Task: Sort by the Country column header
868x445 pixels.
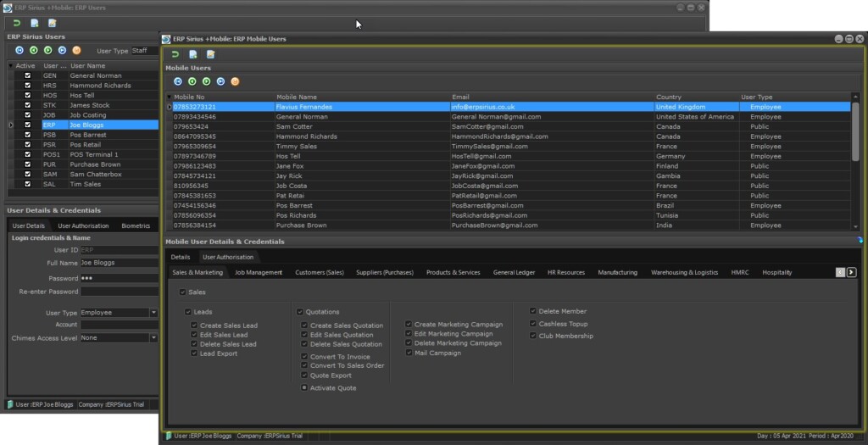Action: point(697,97)
